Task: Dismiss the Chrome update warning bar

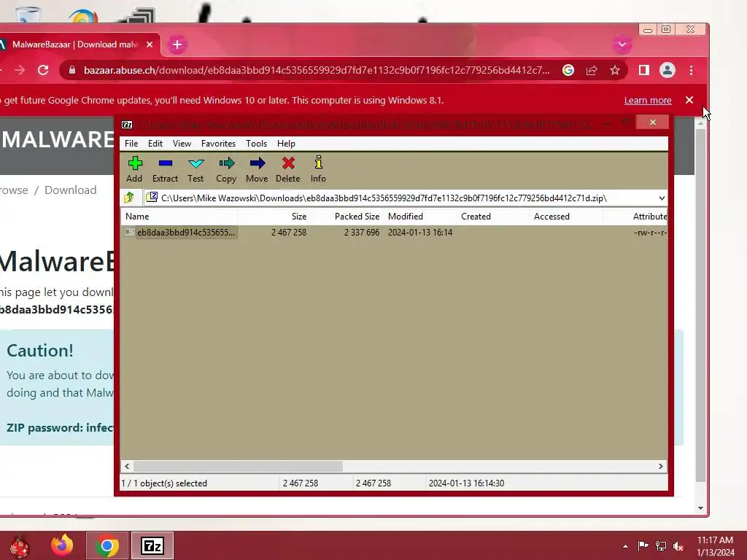Action: click(x=689, y=100)
